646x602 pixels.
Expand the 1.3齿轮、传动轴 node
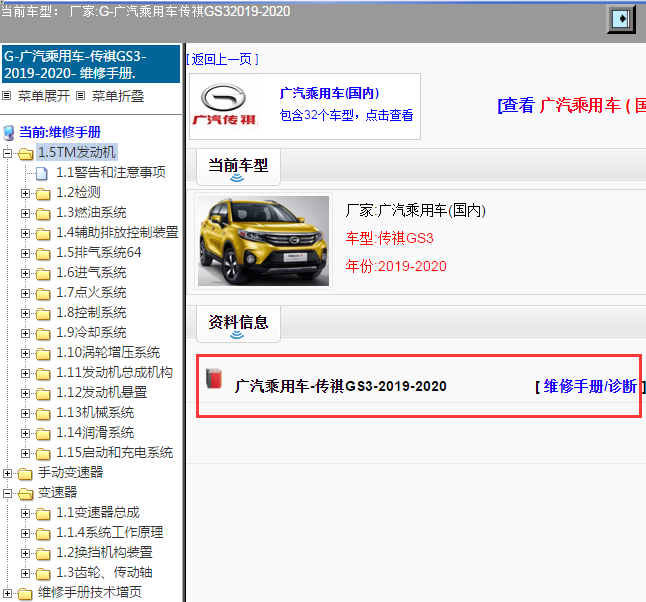pyautogui.click(x=25, y=574)
